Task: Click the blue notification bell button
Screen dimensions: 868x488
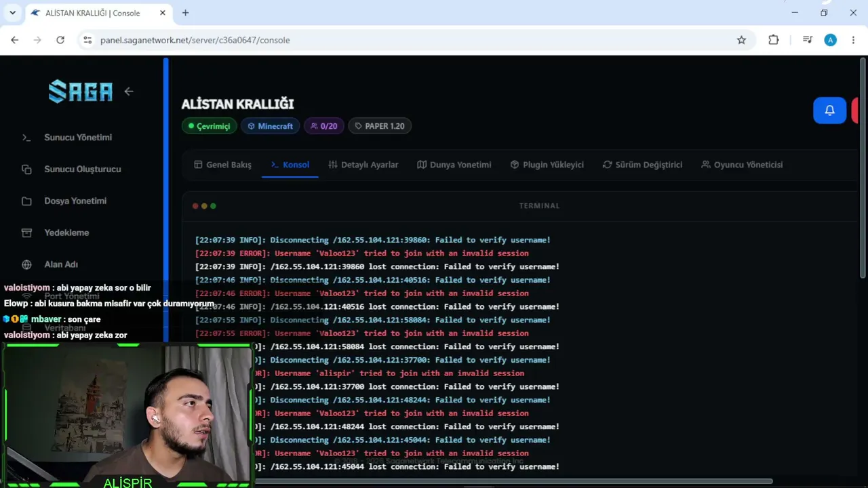Action: (829, 110)
